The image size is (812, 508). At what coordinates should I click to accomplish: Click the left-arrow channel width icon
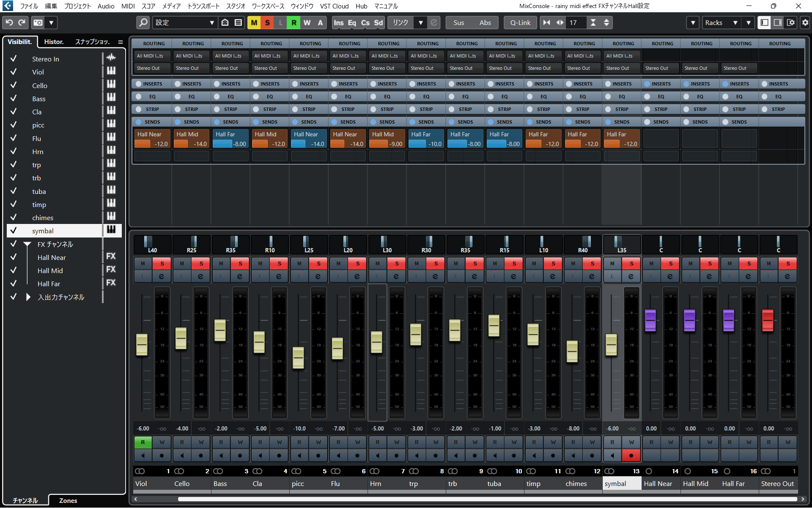click(547, 22)
